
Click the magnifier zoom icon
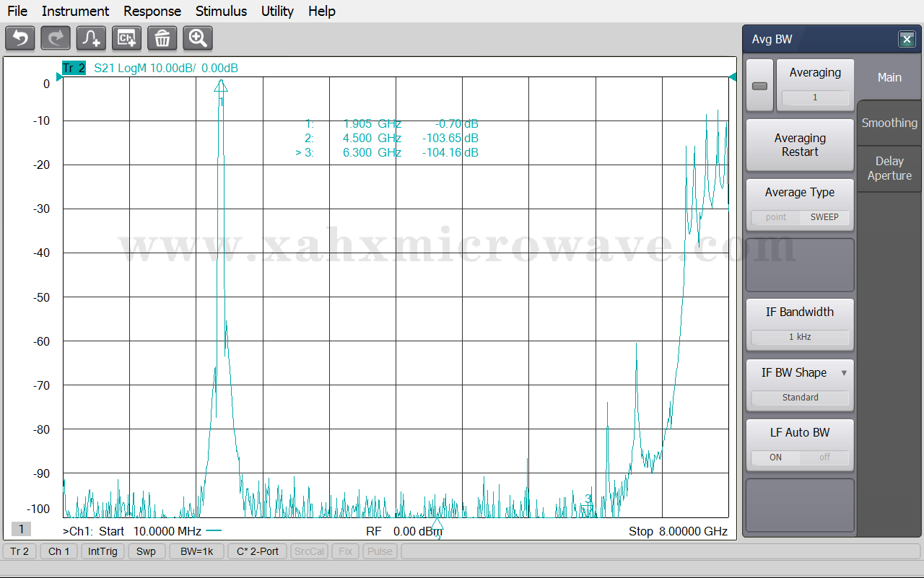click(x=197, y=38)
